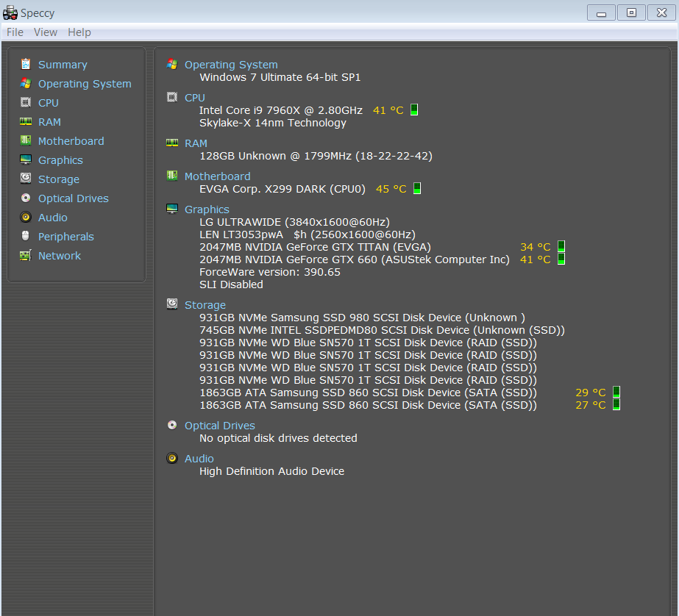Image resolution: width=679 pixels, height=616 pixels.
Task: Open Storage section from the sidebar
Action: click(59, 179)
